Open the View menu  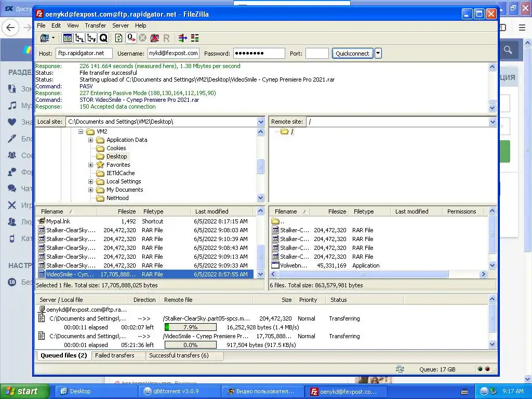pos(73,25)
